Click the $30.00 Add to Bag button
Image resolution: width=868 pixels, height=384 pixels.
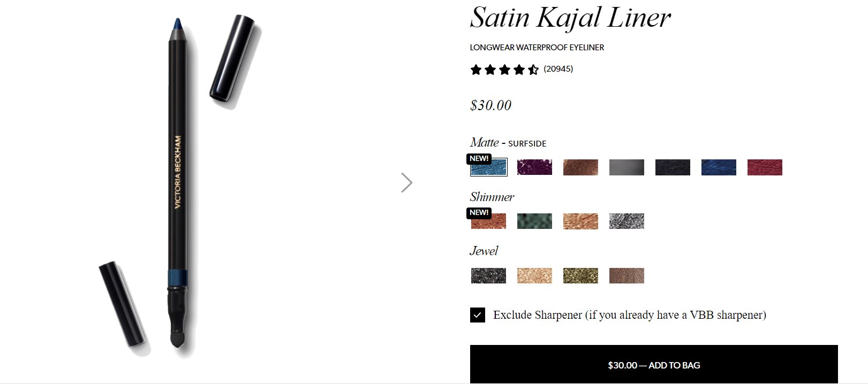coord(654,365)
